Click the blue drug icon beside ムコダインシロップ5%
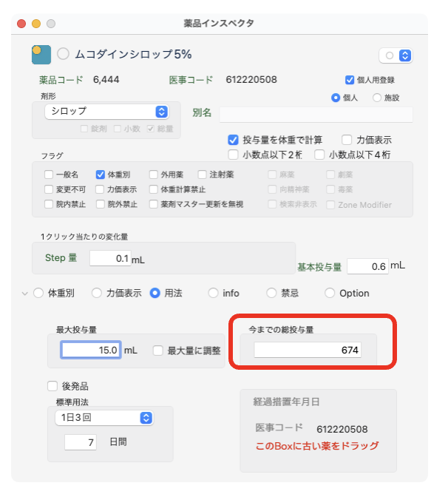 point(41,55)
